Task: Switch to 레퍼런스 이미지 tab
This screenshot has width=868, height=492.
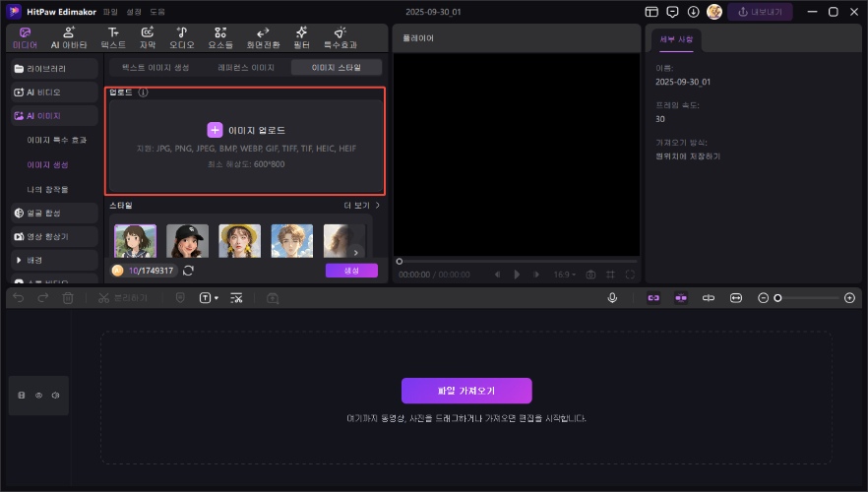Action: click(x=246, y=68)
